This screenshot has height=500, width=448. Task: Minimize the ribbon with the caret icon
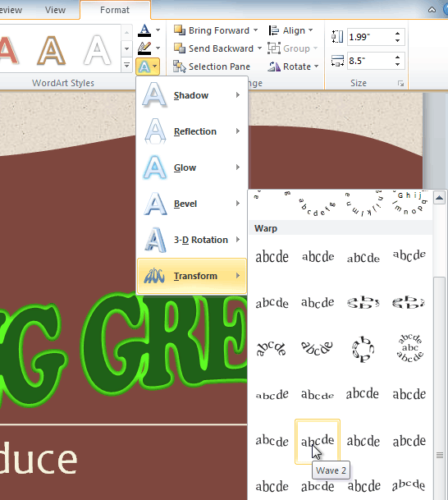click(x=432, y=10)
